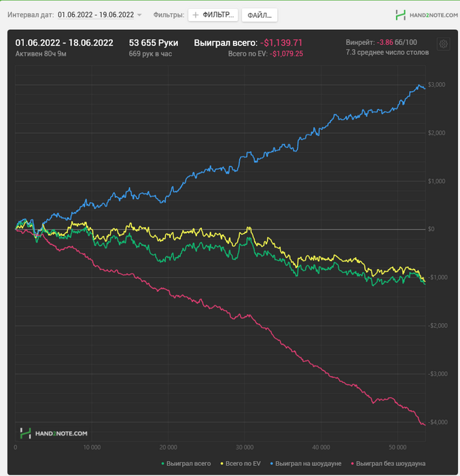Click the 7.3 среднее число столов text
Viewport: 460px width, 476px height.
point(387,52)
